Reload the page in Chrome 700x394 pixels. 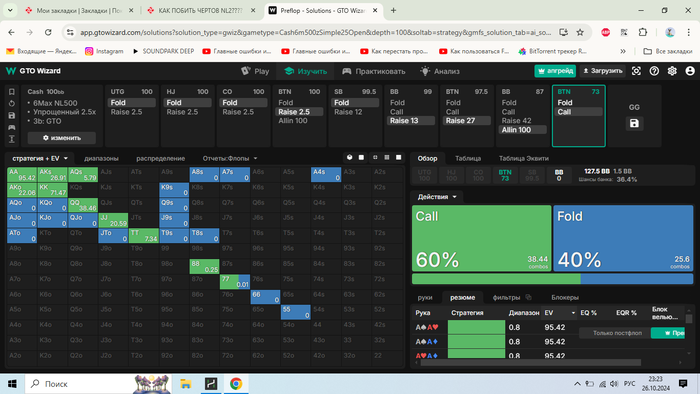point(48,32)
